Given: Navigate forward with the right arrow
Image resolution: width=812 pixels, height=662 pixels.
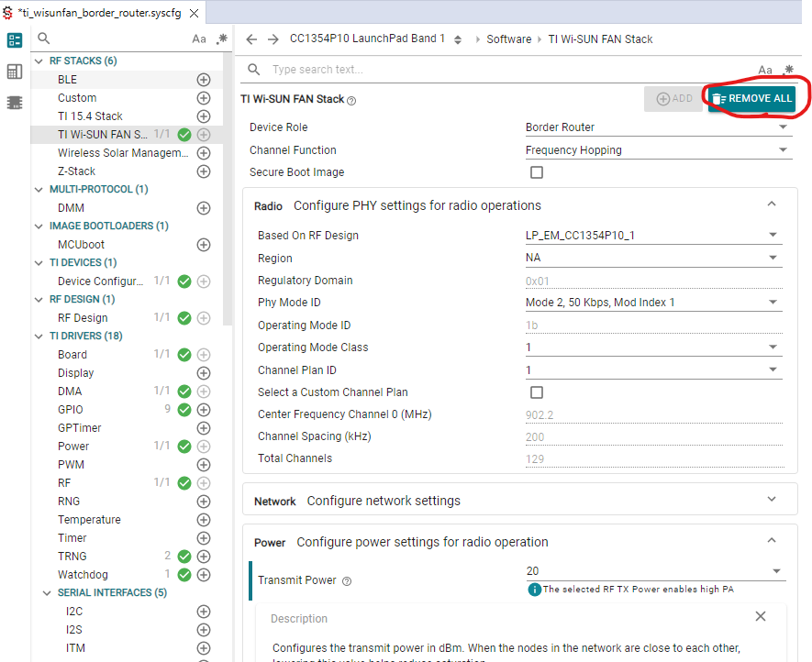Looking at the screenshot, I should 273,39.
